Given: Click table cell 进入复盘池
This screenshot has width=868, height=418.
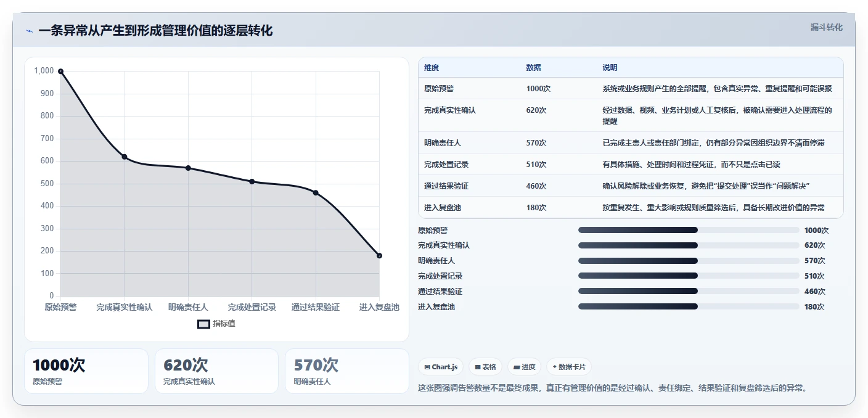Looking at the screenshot, I should pos(443,208).
